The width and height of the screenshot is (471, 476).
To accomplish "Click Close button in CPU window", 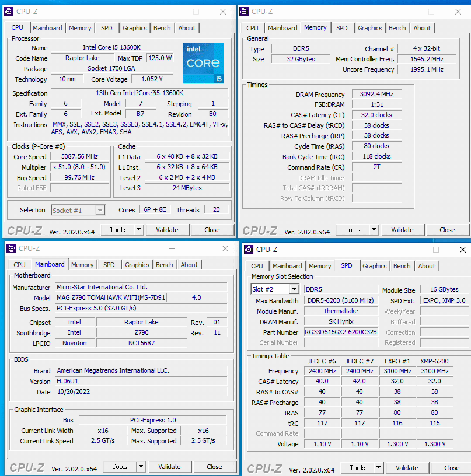I will pos(212,230).
